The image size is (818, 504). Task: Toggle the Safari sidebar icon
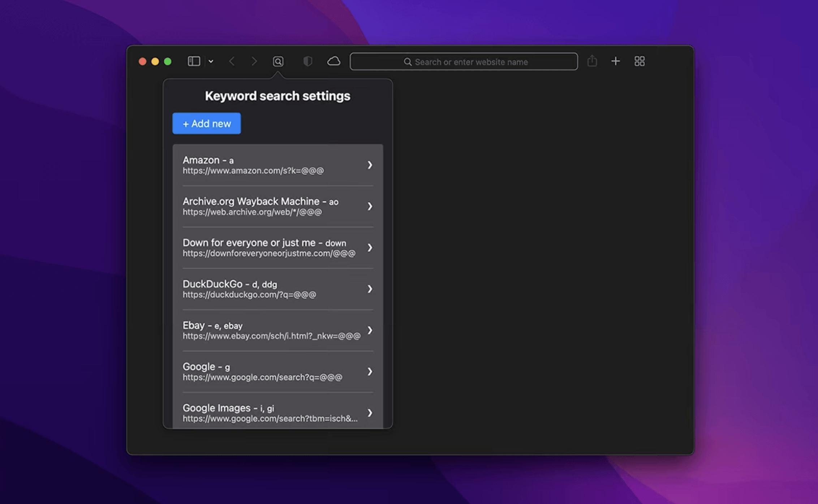pos(194,61)
